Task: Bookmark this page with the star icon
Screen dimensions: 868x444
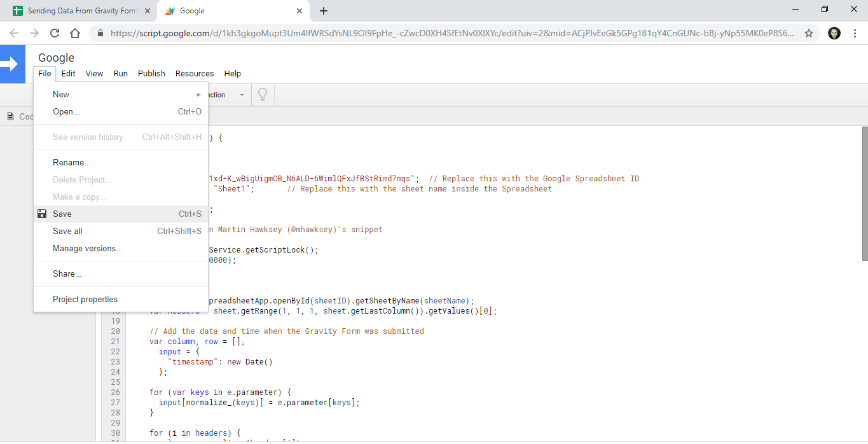Action: pos(809,33)
